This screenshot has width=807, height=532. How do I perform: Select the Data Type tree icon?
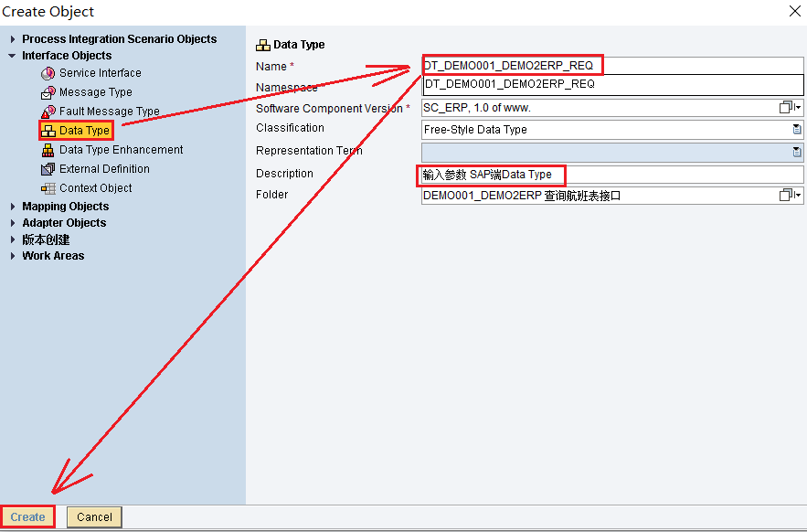click(48, 131)
